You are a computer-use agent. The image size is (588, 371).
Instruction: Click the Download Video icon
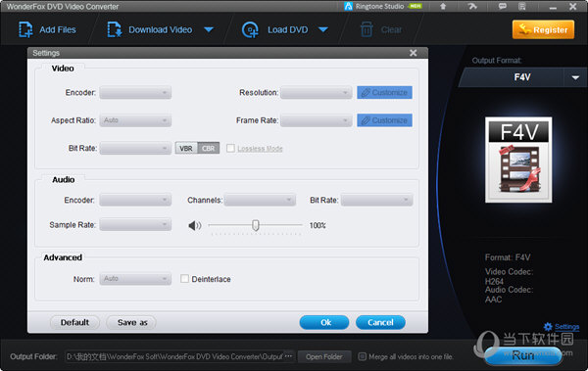[115, 29]
